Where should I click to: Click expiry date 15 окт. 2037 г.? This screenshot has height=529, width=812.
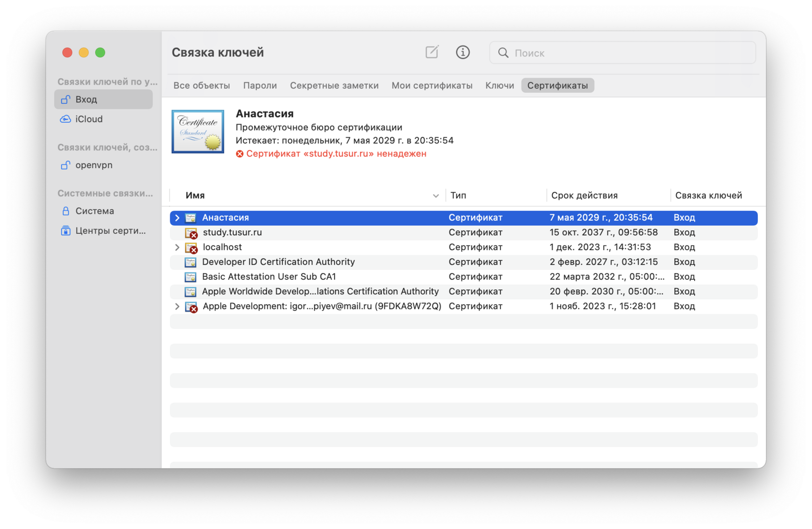(x=603, y=232)
